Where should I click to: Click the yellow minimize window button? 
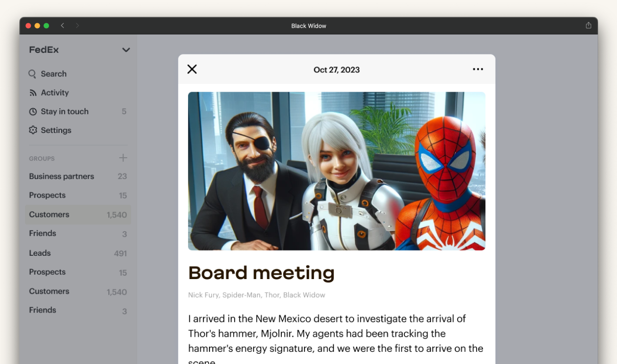(37, 26)
